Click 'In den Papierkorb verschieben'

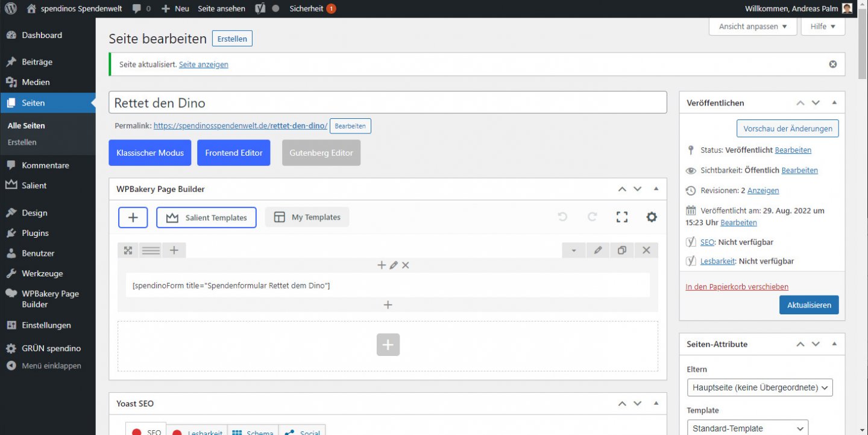737,287
